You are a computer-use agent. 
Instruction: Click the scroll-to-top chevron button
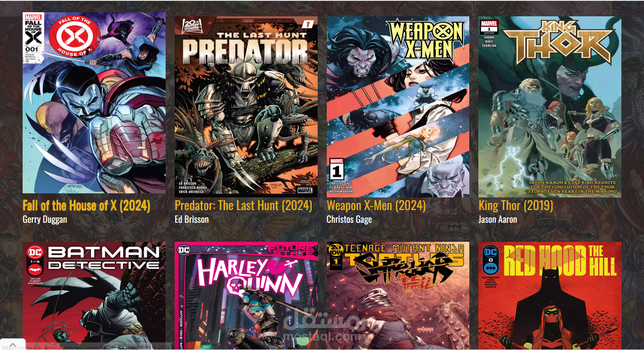13,345
